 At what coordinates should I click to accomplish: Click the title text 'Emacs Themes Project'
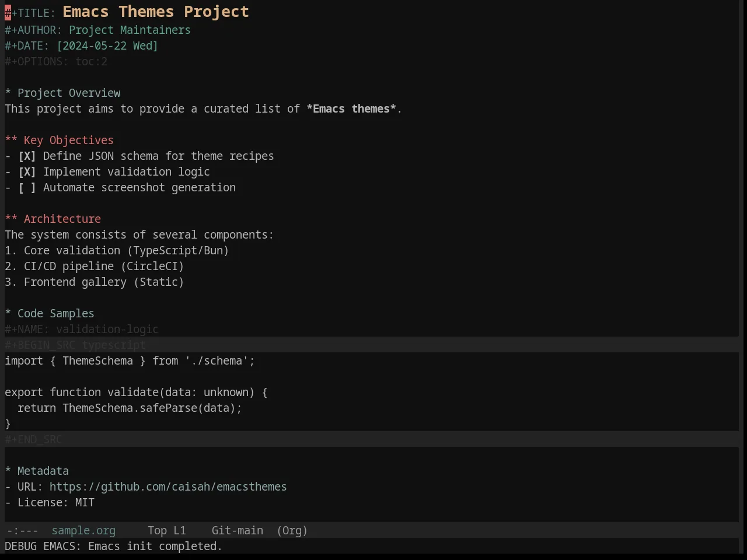156,12
